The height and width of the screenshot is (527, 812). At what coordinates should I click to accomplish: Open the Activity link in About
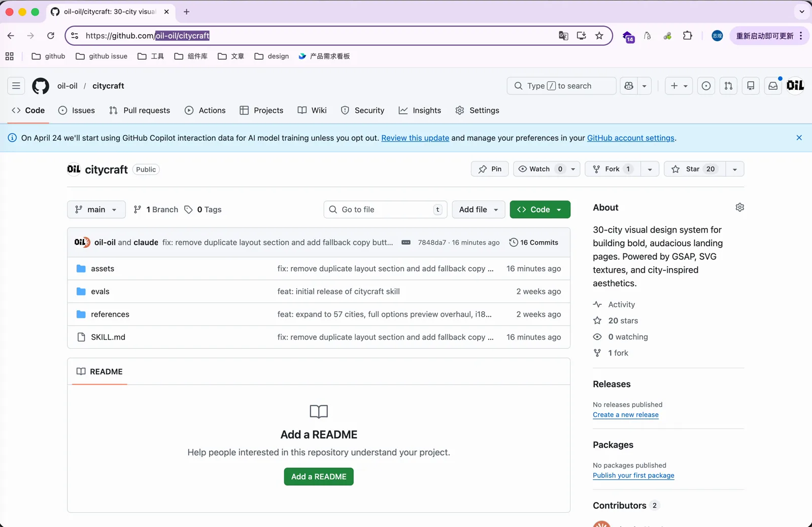click(615, 305)
